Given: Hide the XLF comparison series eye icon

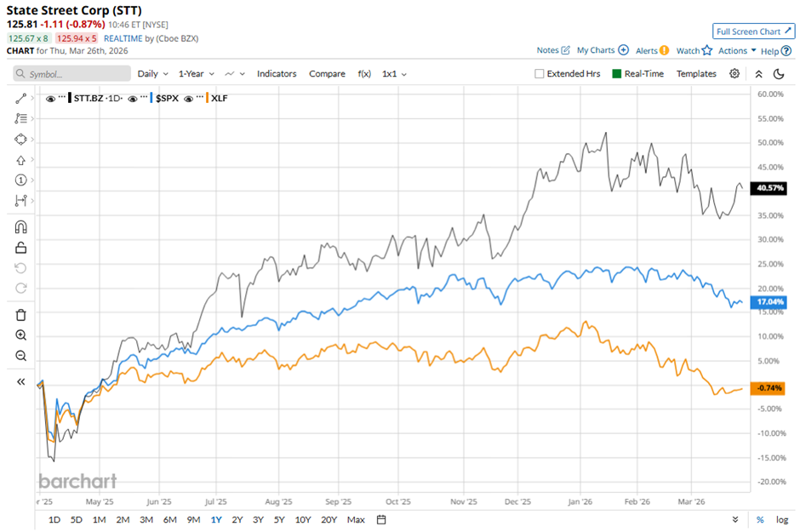Looking at the screenshot, I should pyautogui.click(x=188, y=99).
